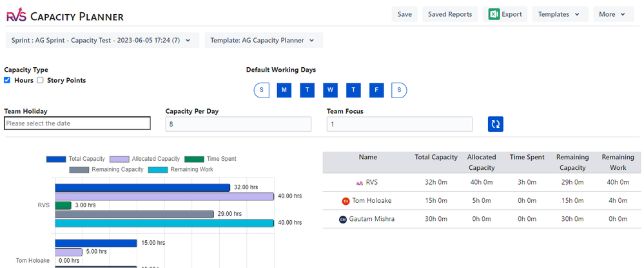This screenshot has width=644, height=268.
Task: Click the RVS logo in header
Action: click(17, 15)
